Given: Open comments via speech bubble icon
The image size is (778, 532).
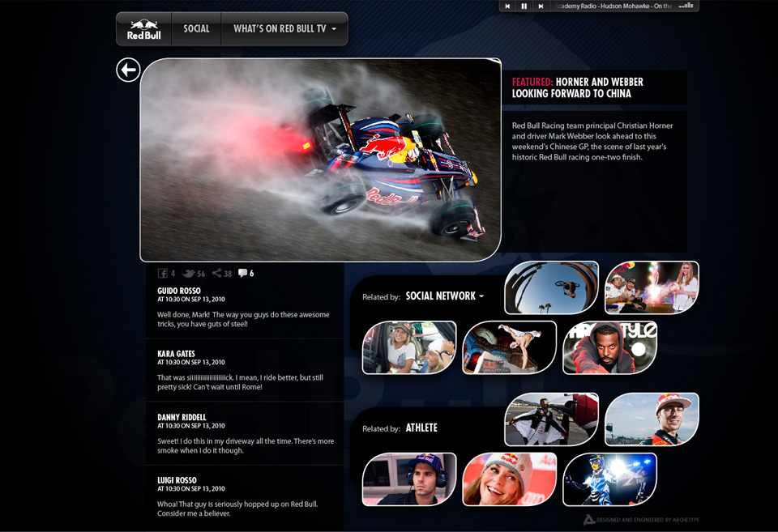Looking at the screenshot, I should tap(242, 274).
